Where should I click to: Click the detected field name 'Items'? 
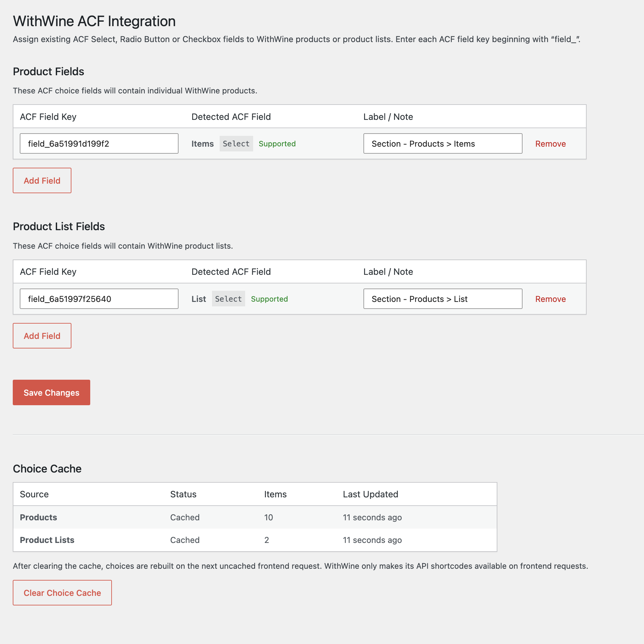(x=202, y=144)
